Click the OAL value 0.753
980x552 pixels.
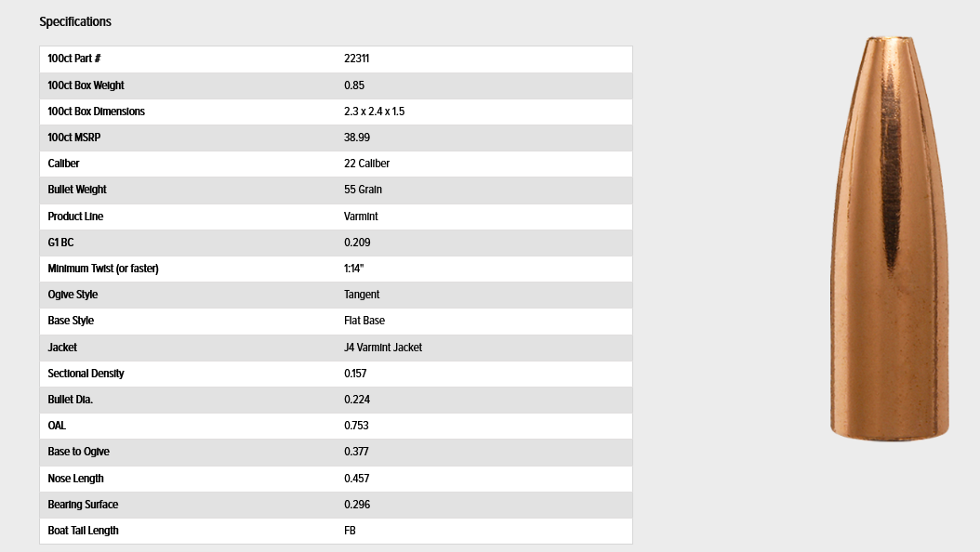click(356, 426)
